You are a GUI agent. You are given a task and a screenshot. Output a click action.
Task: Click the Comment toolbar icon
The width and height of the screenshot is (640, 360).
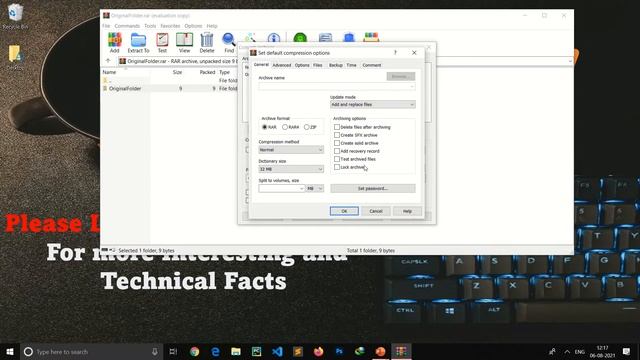tap(325, 38)
